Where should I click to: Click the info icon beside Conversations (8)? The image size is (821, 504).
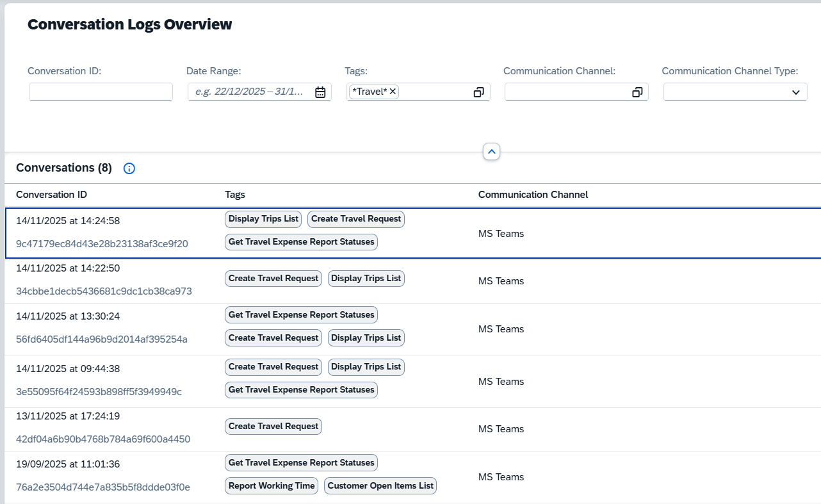pos(129,168)
